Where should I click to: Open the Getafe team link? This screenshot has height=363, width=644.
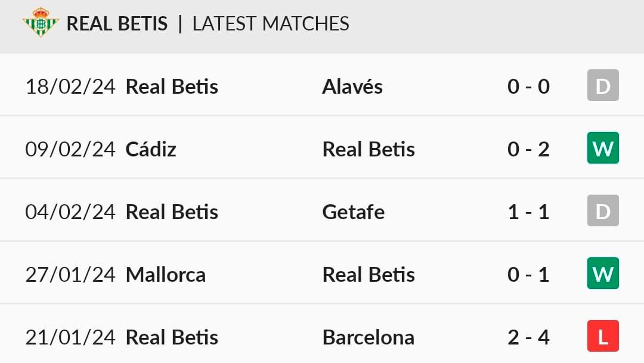tap(353, 212)
